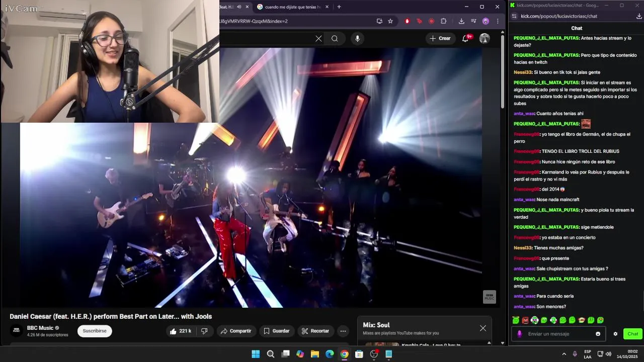Screen dimensions: 644x362
Task: Click the emote image in PEQUENO_J_EL_MATA_PUTAS message
Action: [586, 124]
